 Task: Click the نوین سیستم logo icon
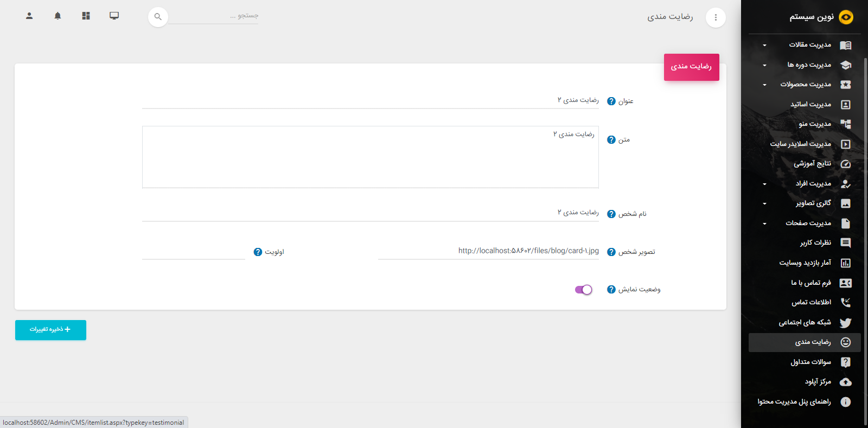point(846,17)
